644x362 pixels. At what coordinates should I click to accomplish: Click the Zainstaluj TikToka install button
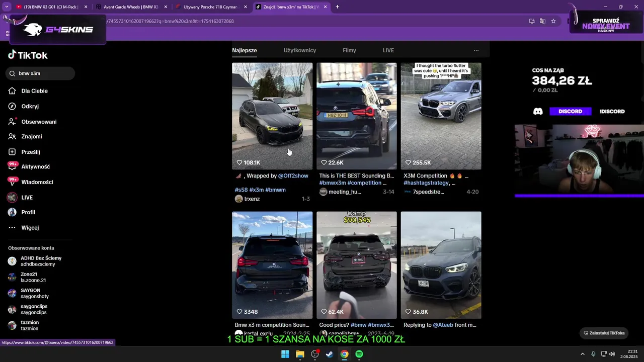pyautogui.click(x=604, y=333)
